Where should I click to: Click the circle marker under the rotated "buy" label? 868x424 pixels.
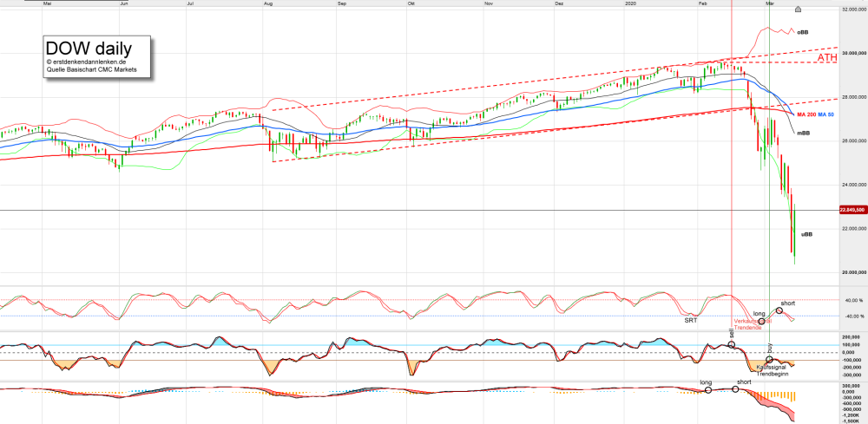[x=769, y=360]
